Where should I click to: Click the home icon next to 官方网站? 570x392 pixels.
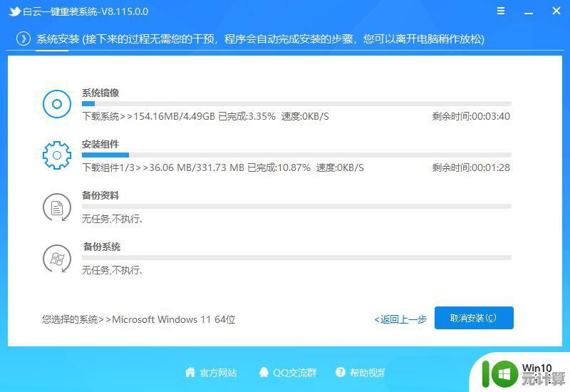click(x=190, y=372)
